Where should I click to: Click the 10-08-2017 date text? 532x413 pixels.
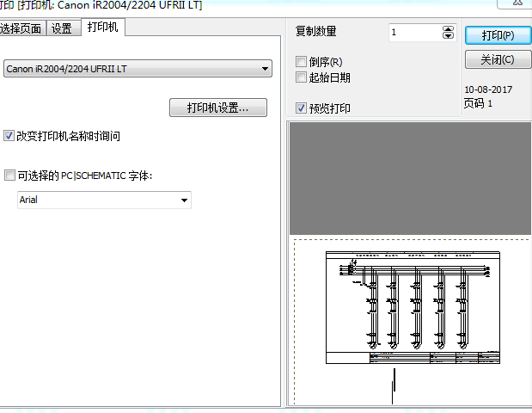pos(487,89)
